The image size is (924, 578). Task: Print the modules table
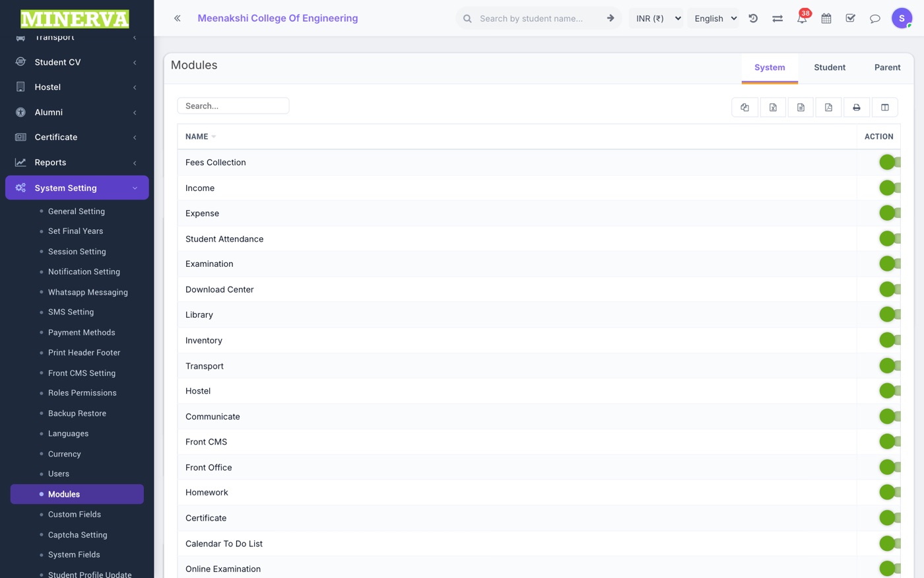(x=857, y=107)
